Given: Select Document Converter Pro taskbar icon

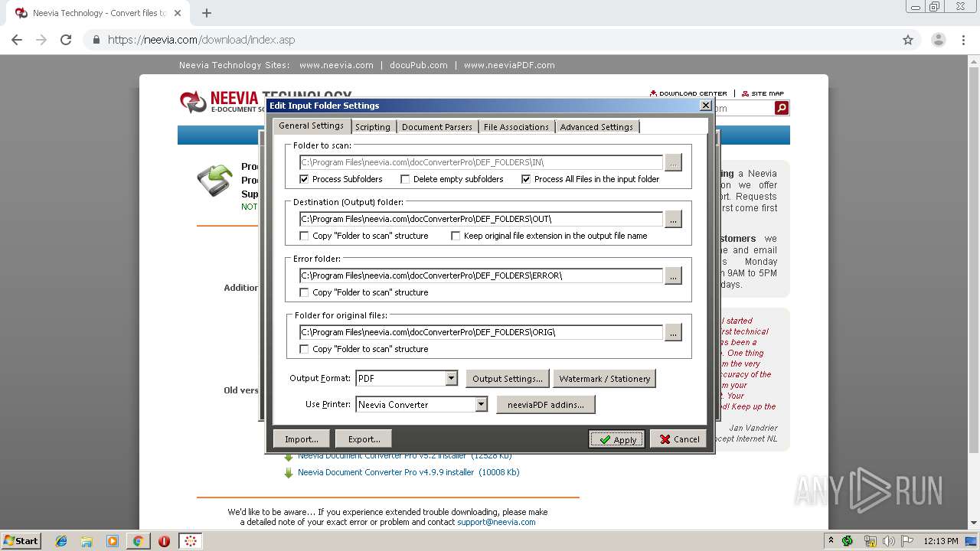Looking at the screenshot, I should point(191,541).
